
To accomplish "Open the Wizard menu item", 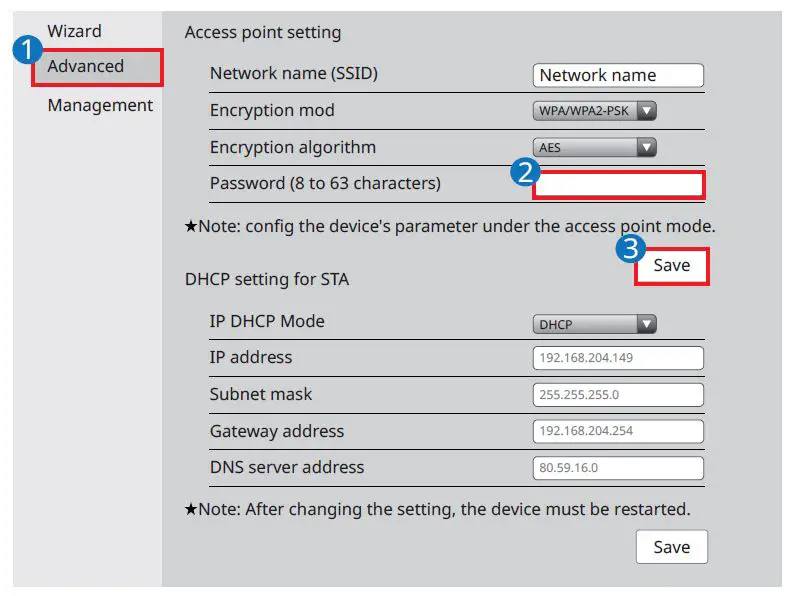I will 74,31.
